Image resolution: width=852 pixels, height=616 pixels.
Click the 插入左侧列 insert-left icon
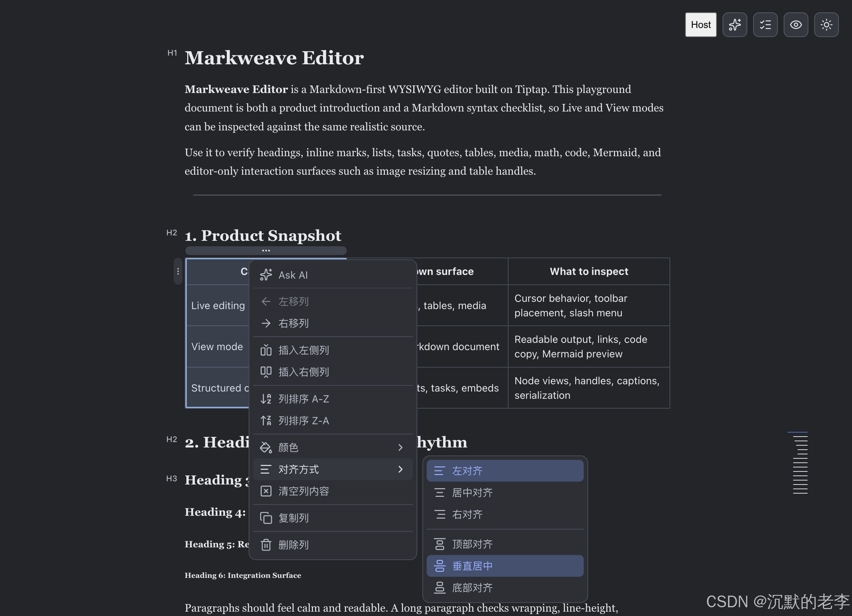pyautogui.click(x=266, y=350)
